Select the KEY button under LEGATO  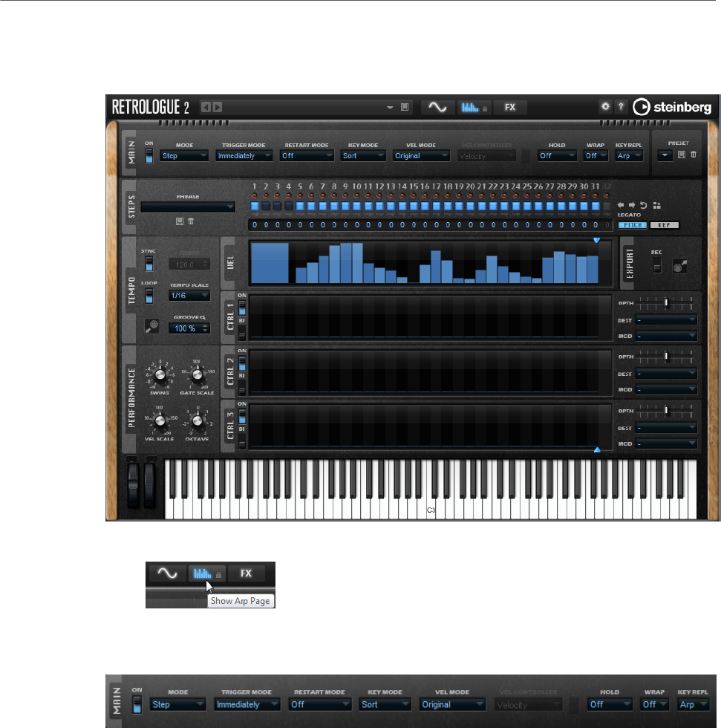[x=664, y=225]
